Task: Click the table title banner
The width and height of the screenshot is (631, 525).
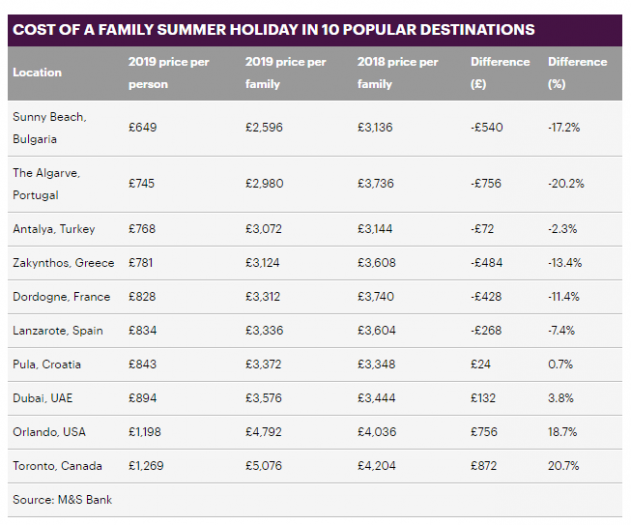Action: pos(273,29)
